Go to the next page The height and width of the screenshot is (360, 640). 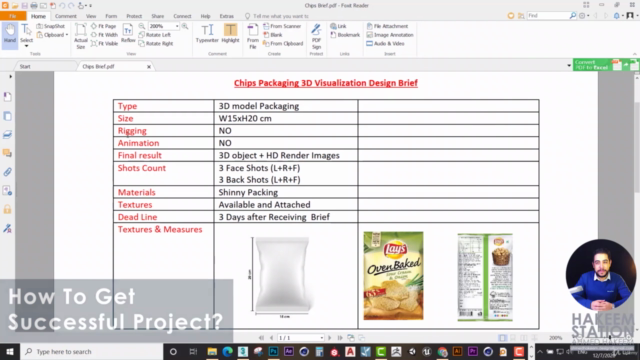click(330, 338)
